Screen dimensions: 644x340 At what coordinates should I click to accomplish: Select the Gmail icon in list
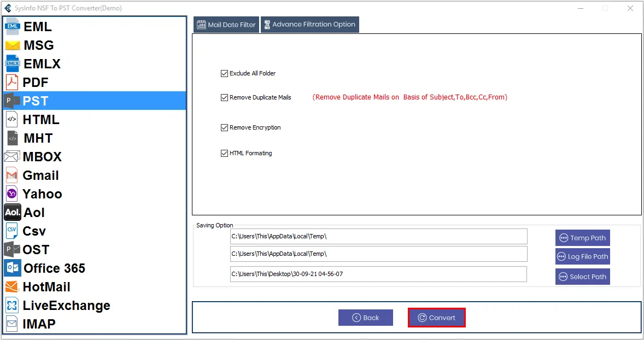pos(12,175)
